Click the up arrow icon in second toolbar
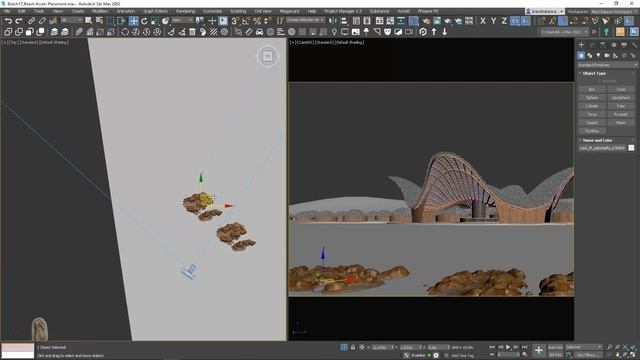 coord(434,32)
